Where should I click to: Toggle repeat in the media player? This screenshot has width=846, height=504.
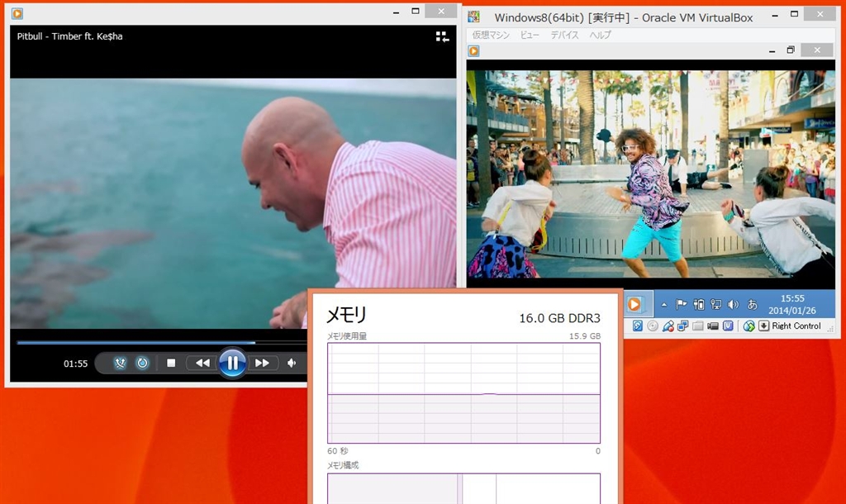(142, 364)
